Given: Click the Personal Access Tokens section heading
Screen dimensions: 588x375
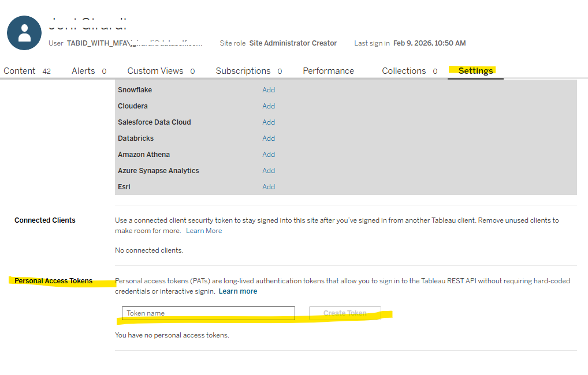Looking at the screenshot, I should click(53, 281).
